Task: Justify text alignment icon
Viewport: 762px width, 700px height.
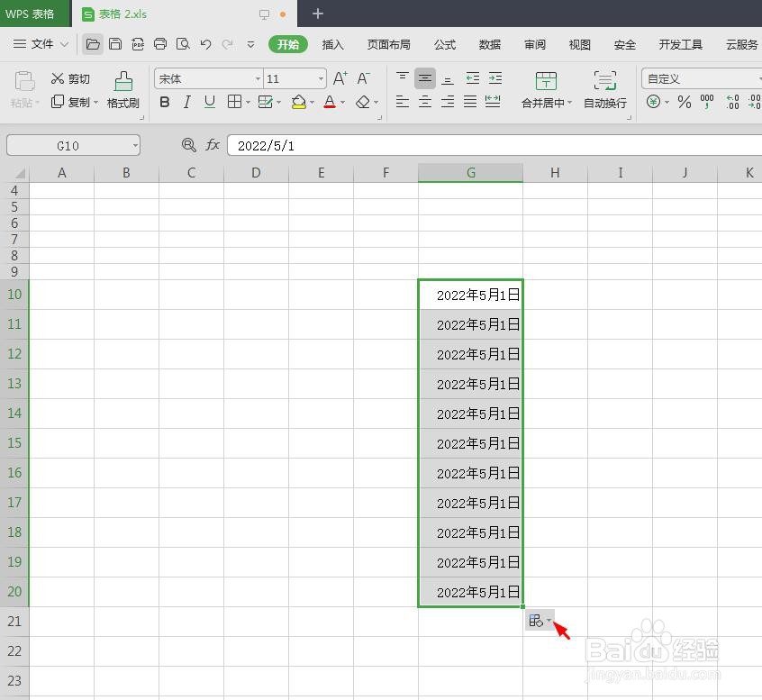Action: [x=470, y=102]
